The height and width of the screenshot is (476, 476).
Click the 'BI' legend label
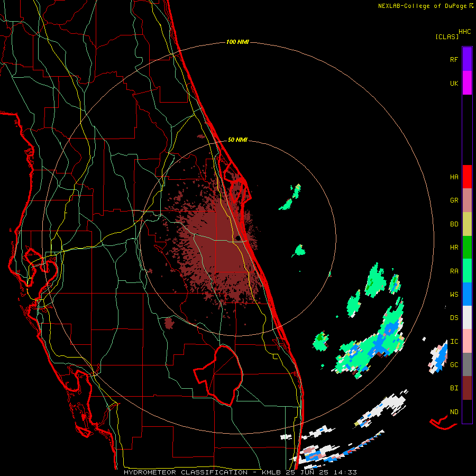click(x=454, y=388)
